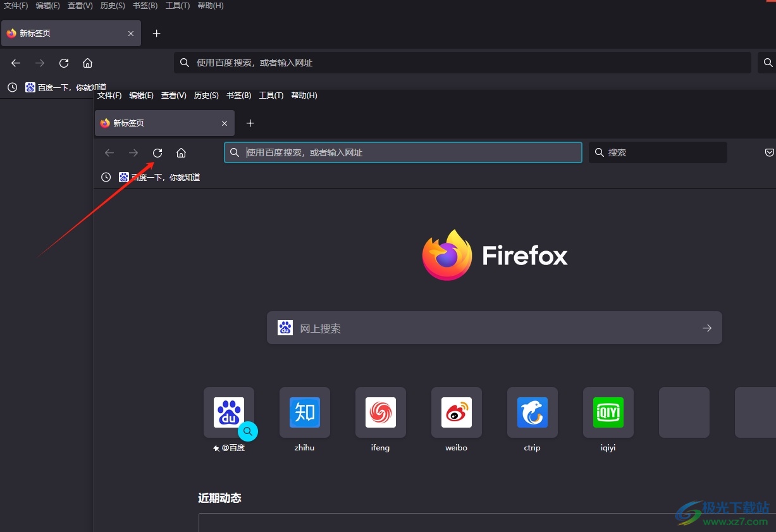Click forward arrow in background Firefox window
The height and width of the screenshot is (532, 776).
pyautogui.click(x=40, y=63)
